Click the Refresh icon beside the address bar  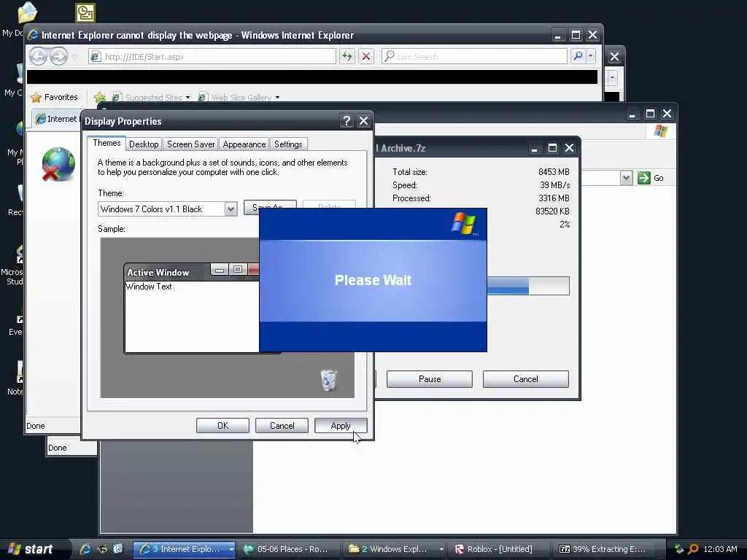point(347,56)
